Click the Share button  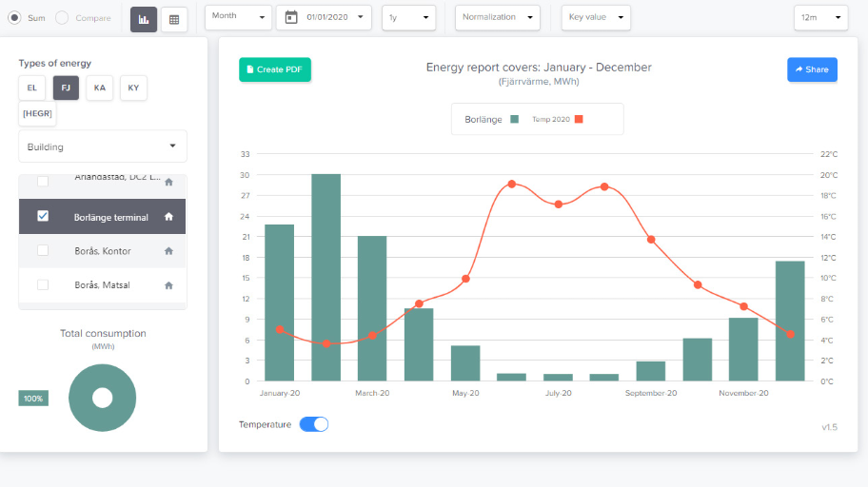pyautogui.click(x=812, y=69)
